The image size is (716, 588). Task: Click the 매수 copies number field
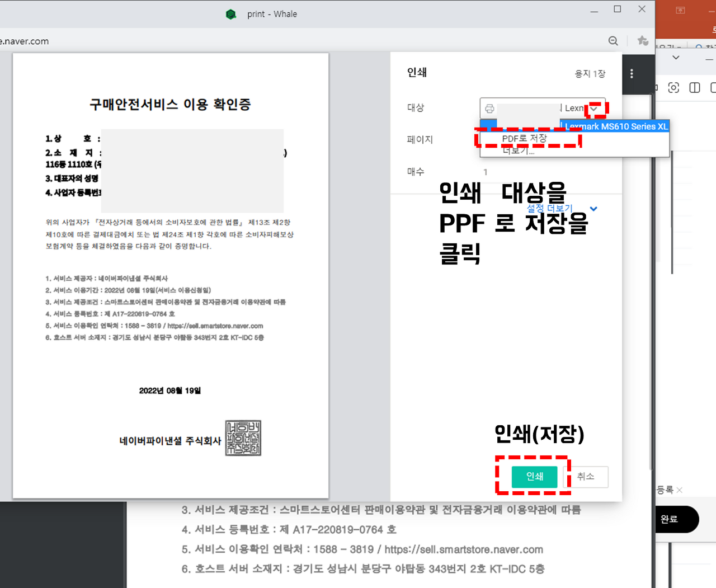pyautogui.click(x=543, y=172)
